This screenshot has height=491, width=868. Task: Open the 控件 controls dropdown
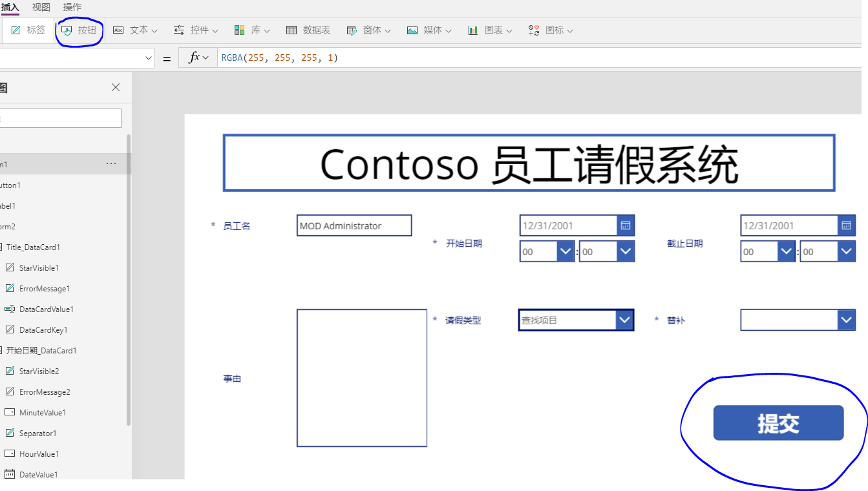click(196, 30)
